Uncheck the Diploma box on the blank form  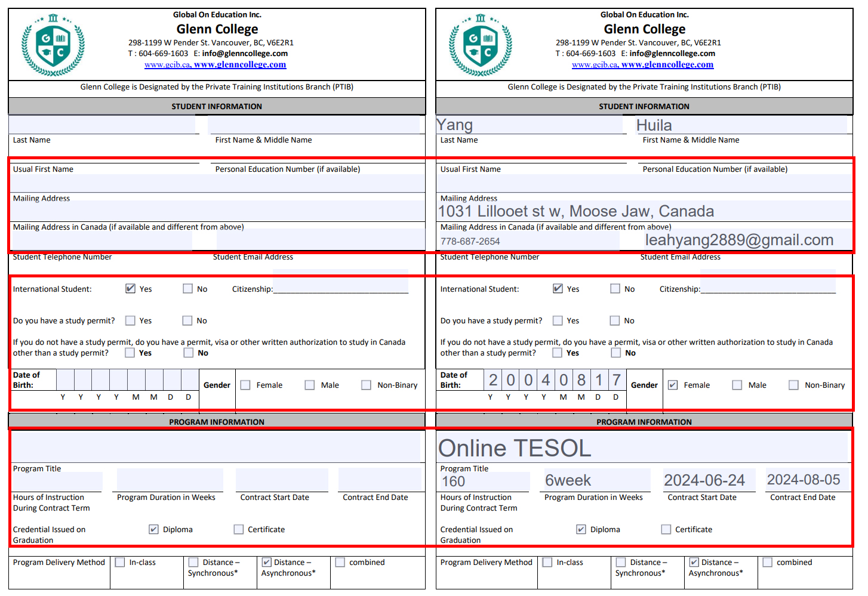tap(153, 529)
